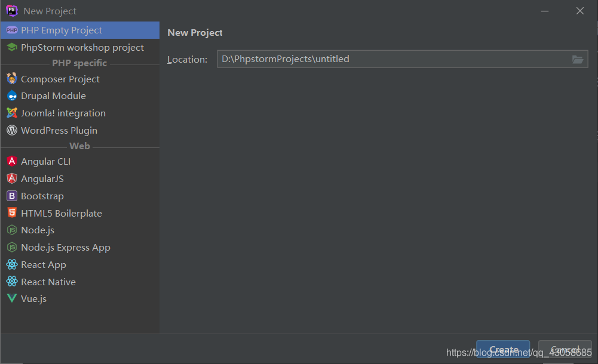
Task: Click the Joomla! integration icon
Action: pos(12,113)
